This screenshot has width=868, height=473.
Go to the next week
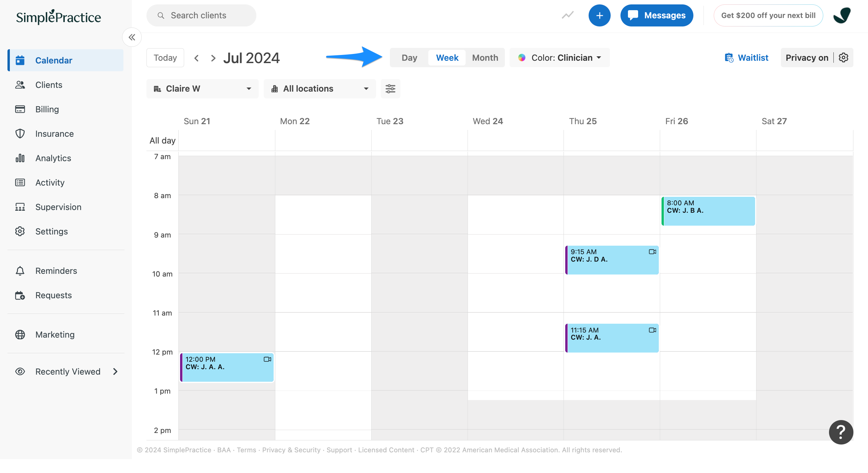point(213,58)
